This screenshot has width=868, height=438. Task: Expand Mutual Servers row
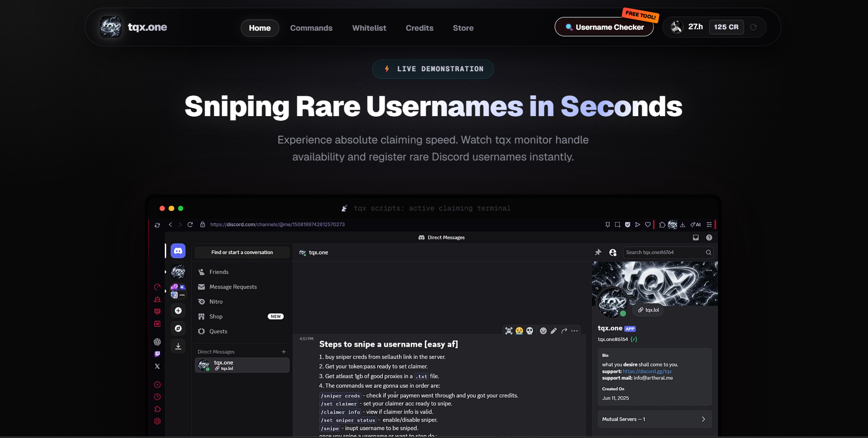655,419
